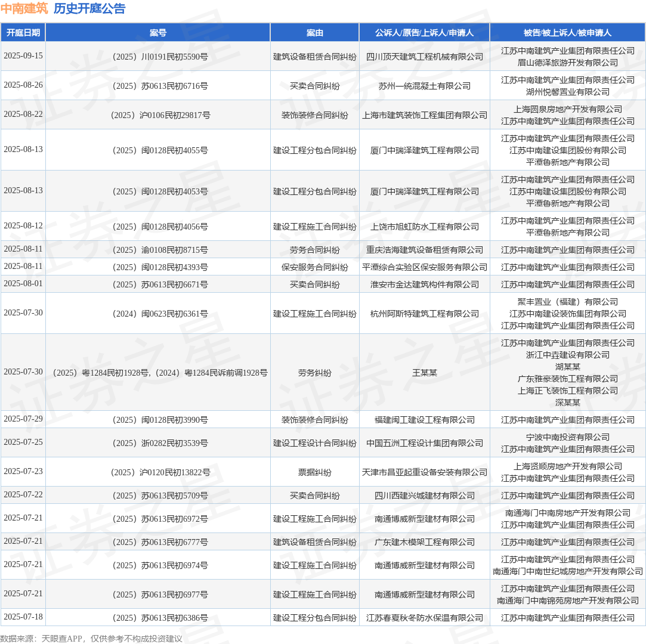The image size is (646, 644).
Task: Select date cell 2025-09-15
Action: coord(23,55)
